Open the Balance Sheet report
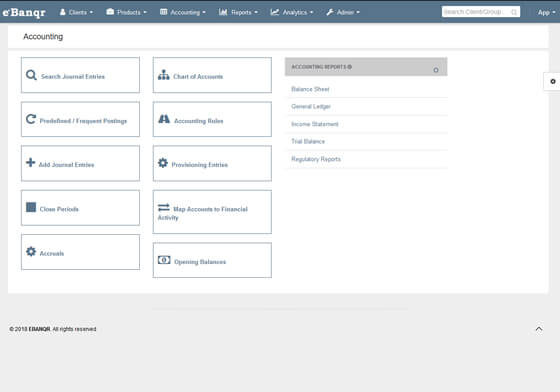 [310, 89]
